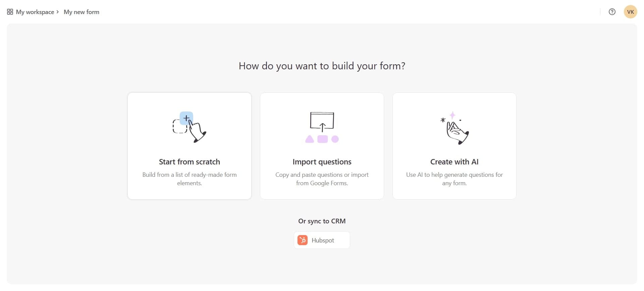644x291 pixels.
Task: Navigate back to My workspace
Action: (x=35, y=12)
